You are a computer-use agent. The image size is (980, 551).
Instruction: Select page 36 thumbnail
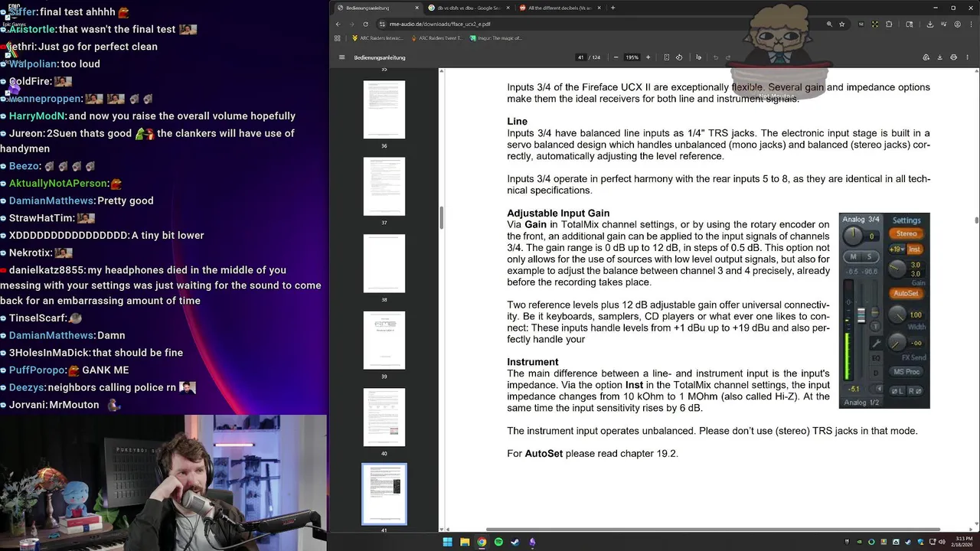tap(384, 109)
